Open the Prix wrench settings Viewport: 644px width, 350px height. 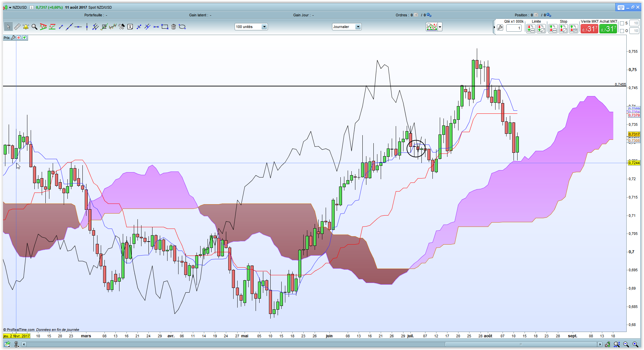(x=13, y=38)
